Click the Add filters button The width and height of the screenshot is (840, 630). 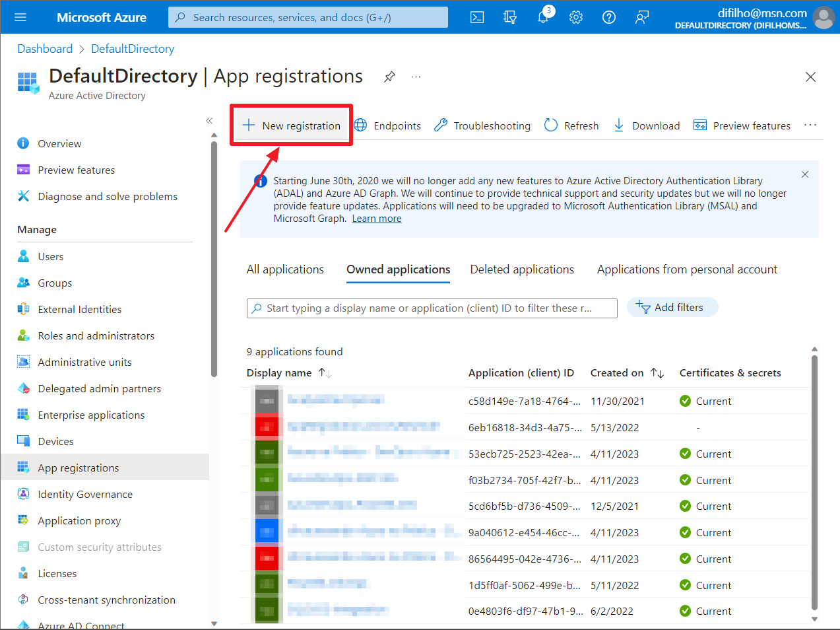tap(672, 308)
